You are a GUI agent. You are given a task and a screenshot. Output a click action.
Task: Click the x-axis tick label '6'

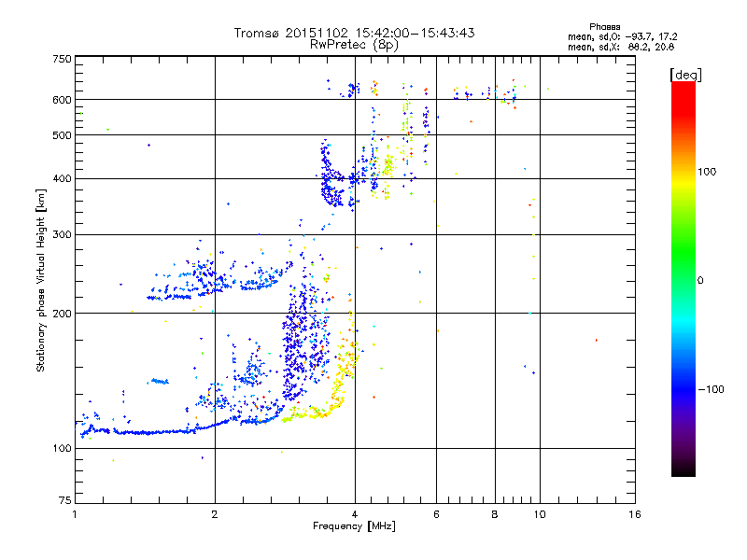436,514
